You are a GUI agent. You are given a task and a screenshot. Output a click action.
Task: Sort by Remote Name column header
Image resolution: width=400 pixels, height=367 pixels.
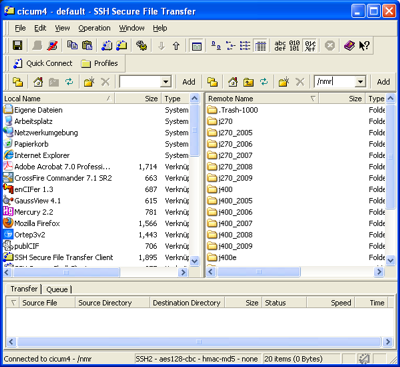tap(262, 99)
